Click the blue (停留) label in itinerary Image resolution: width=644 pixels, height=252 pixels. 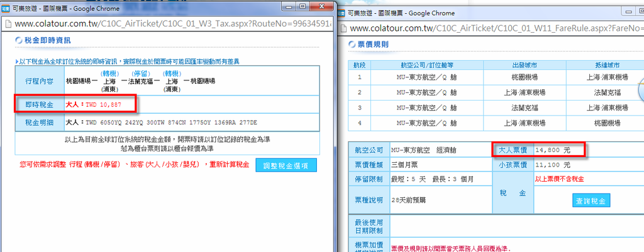pyautogui.click(x=141, y=73)
